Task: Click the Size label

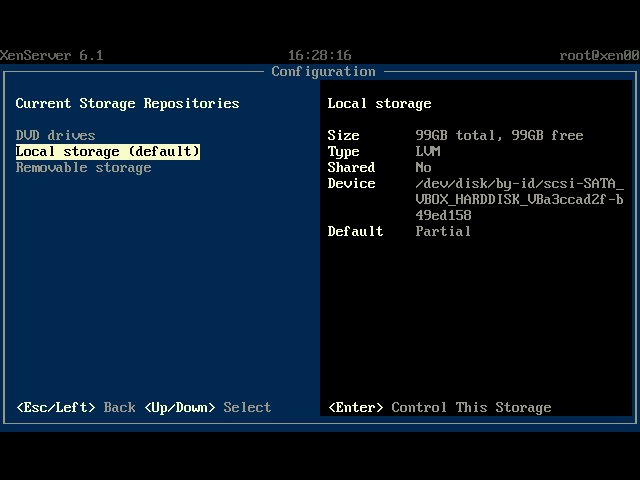Action: tap(343, 136)
